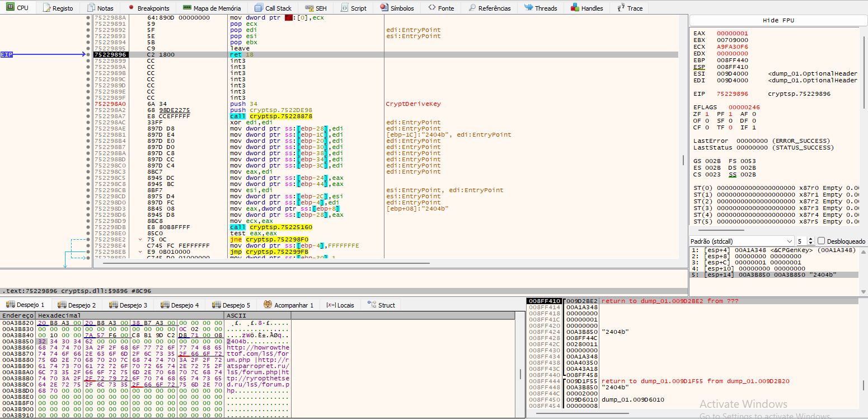The height and width of the screenshot is (419, 868).
Task: Select the ECX register value A9FA30F6
Action: 732,46
